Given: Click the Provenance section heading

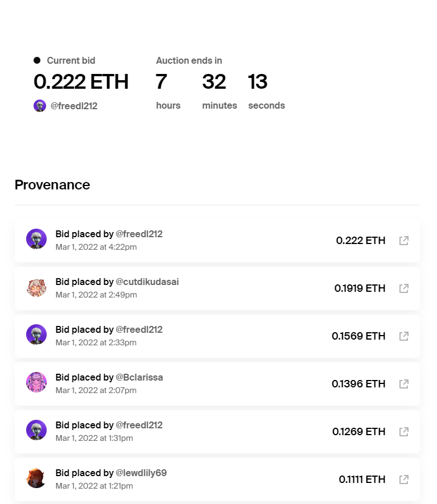Looking at the screenshot, I should pyautogui.click(x=52, y=185).
